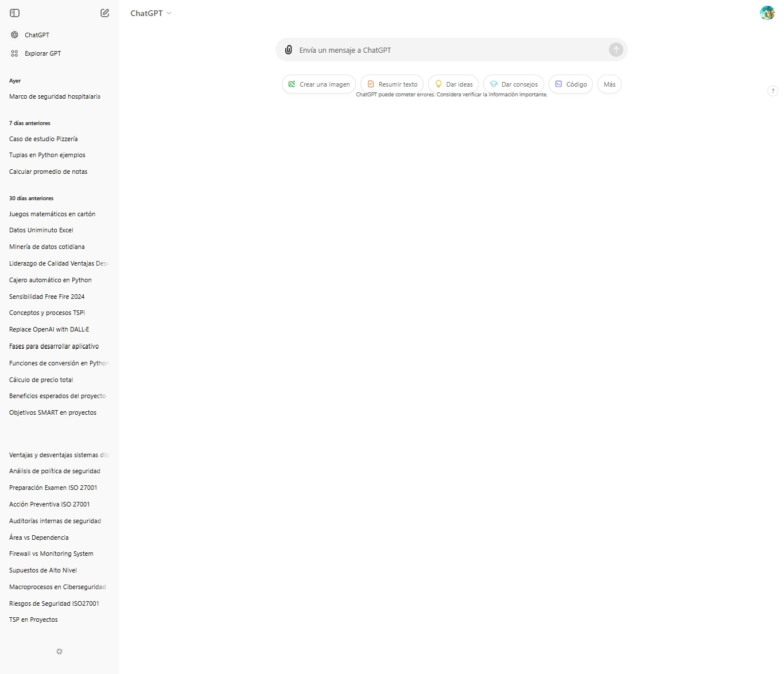
Task: Attach a file with the paperclip icon
Action: point(289,50)
